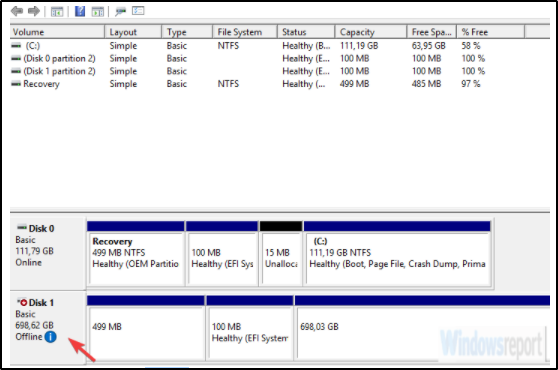Click the 63,95 GB free space cell

[x=428, y=46]
